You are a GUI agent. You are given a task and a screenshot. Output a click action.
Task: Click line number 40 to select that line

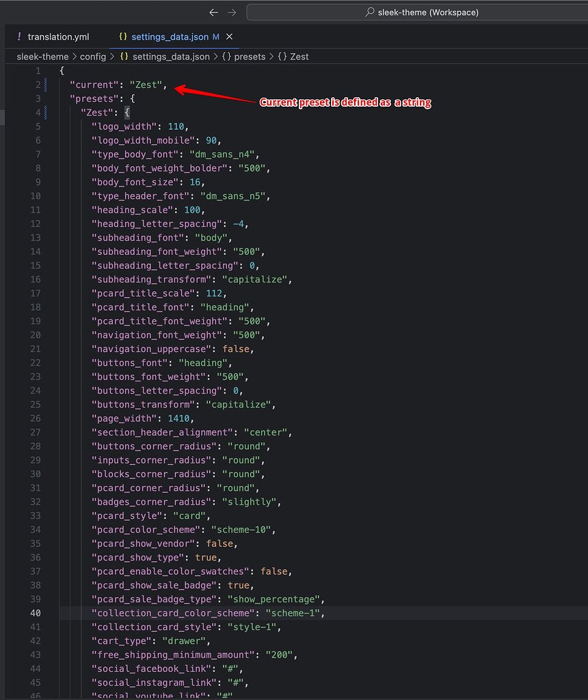[36, 613]
